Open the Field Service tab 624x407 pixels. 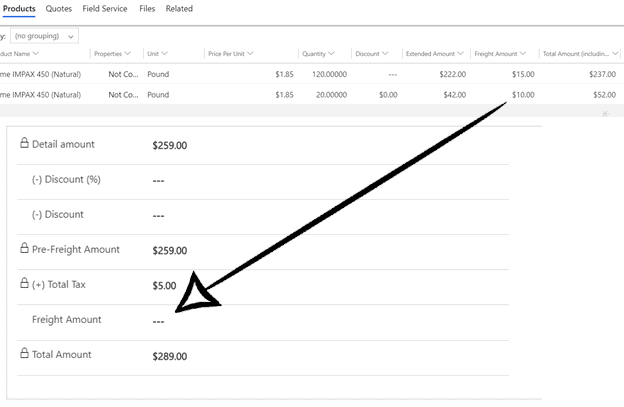click(x=105, y=9)
